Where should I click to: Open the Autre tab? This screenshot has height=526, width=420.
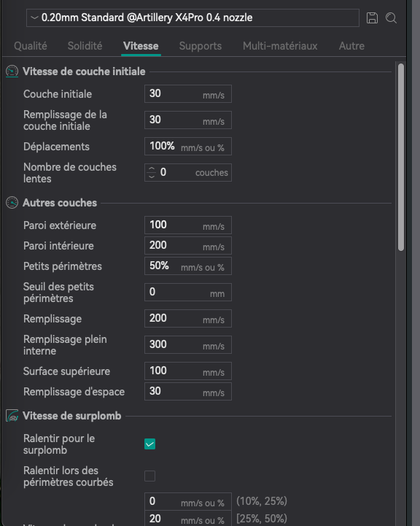tap(351, 46)
